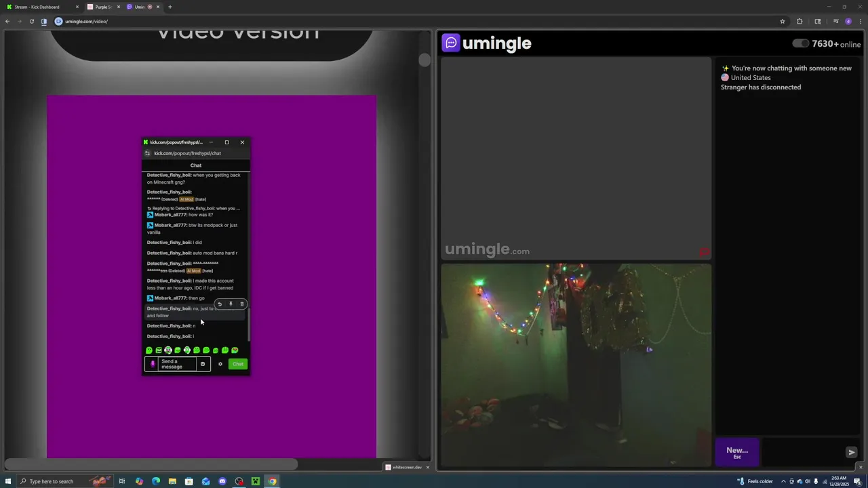The width and height of the screenshot is (868, 488).
Task: Open the Chrome three-dot menu
Action: click(860, 21)
